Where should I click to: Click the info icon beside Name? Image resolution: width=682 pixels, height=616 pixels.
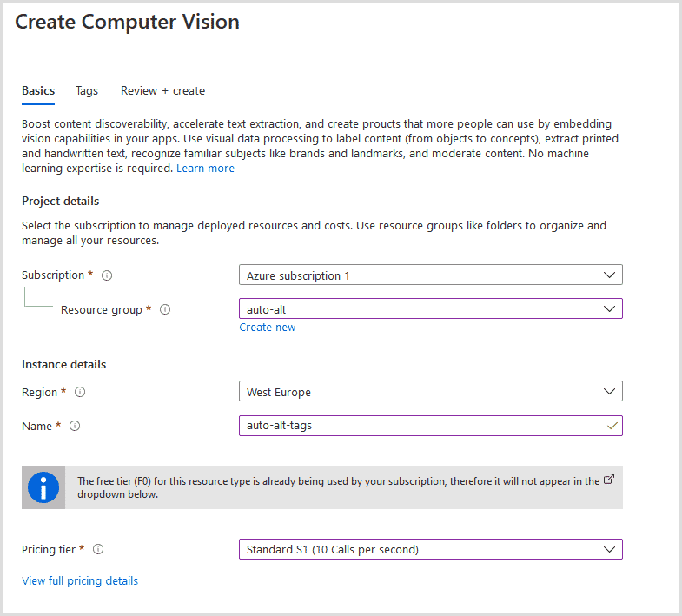coord(75,426)
